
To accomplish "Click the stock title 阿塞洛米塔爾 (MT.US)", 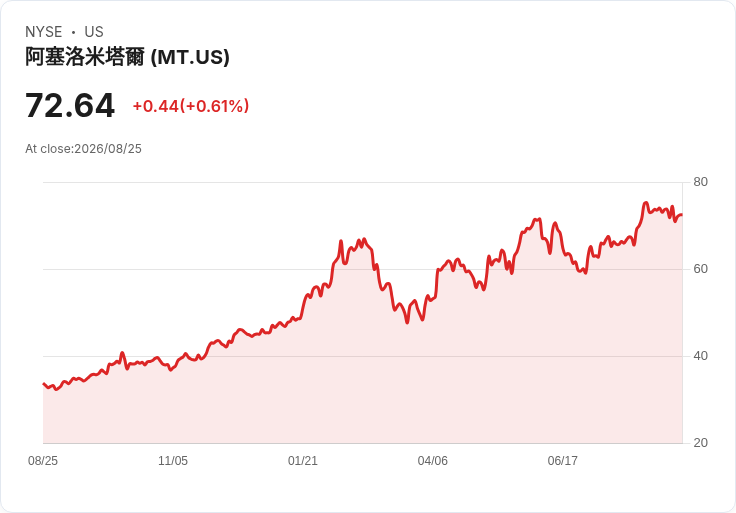I will point(127,57).
